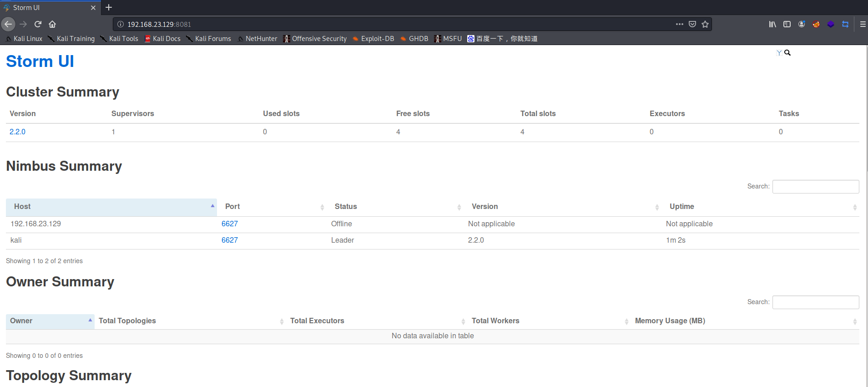Go back to the previous page
Screen dimensions: 868x387
(x=8, y=24)
